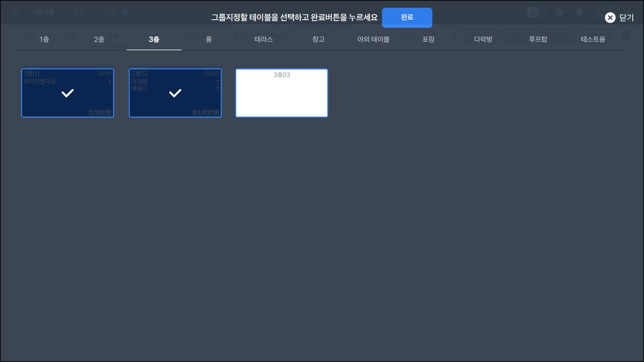Switch to the 2층 floor tab

99,39
